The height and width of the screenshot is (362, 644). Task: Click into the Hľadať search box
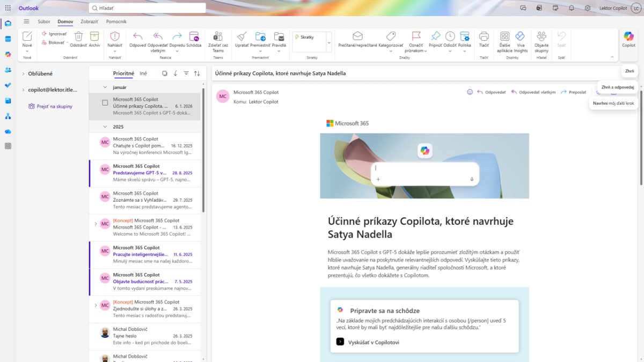[148, 8]
